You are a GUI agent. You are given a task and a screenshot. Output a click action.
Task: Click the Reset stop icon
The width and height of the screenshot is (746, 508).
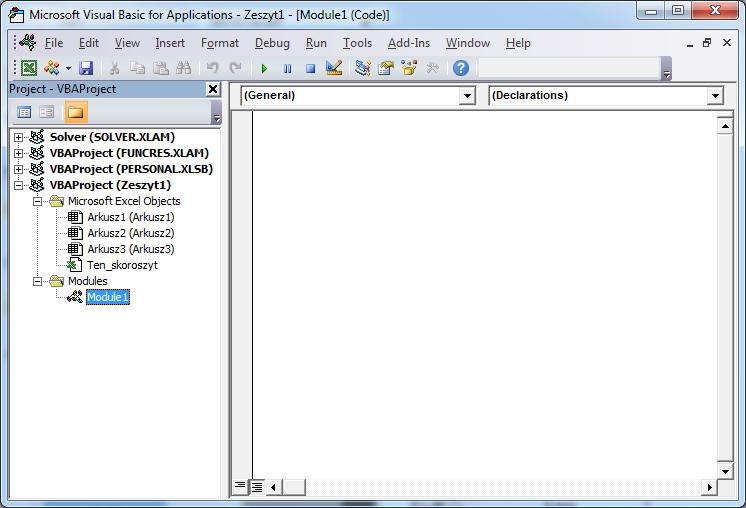pos(311,69)
